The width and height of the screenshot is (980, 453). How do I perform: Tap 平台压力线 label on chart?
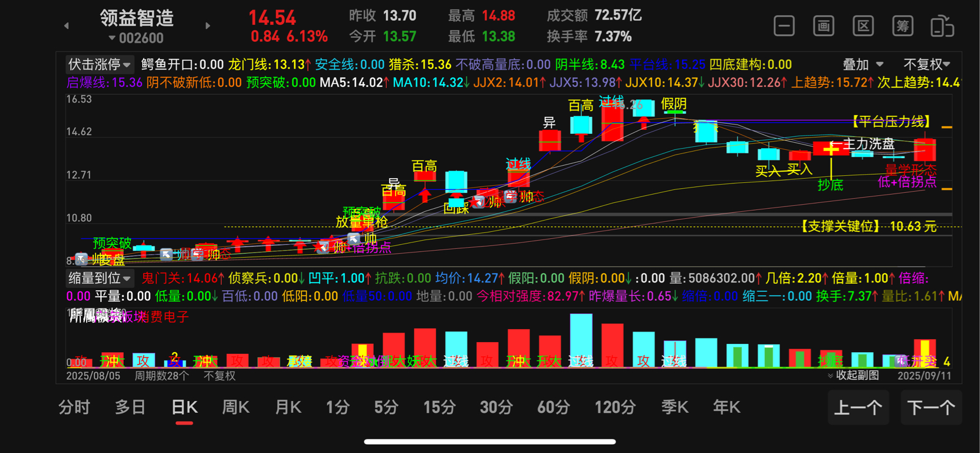[x=892, y=122]
